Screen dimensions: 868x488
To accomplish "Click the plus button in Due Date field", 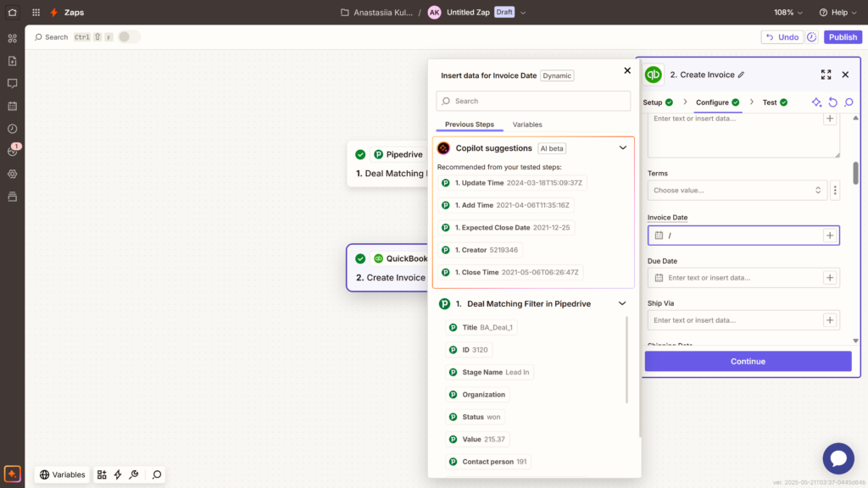I will point(830,278).
